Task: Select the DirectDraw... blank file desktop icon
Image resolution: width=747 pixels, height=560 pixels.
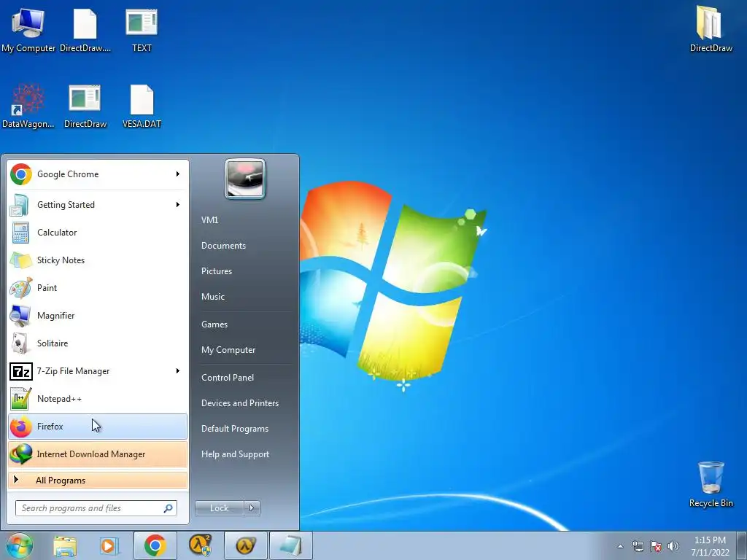Action: (x=85, y=31)
